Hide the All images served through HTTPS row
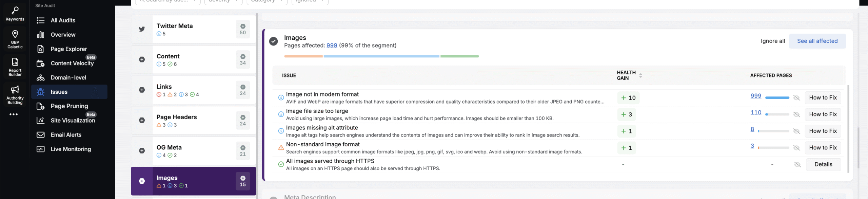The width and height of the screenshot is (868, 199). pos(797,164)
